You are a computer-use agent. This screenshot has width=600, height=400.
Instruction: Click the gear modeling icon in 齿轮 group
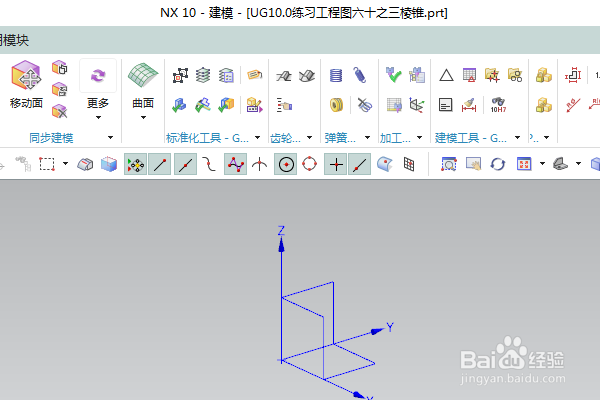click(284, 75)
